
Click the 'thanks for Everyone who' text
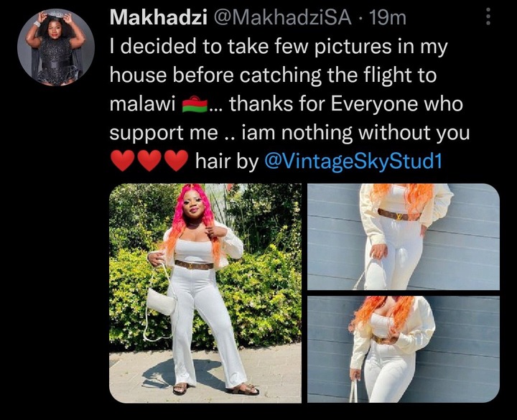pos(346,103)
